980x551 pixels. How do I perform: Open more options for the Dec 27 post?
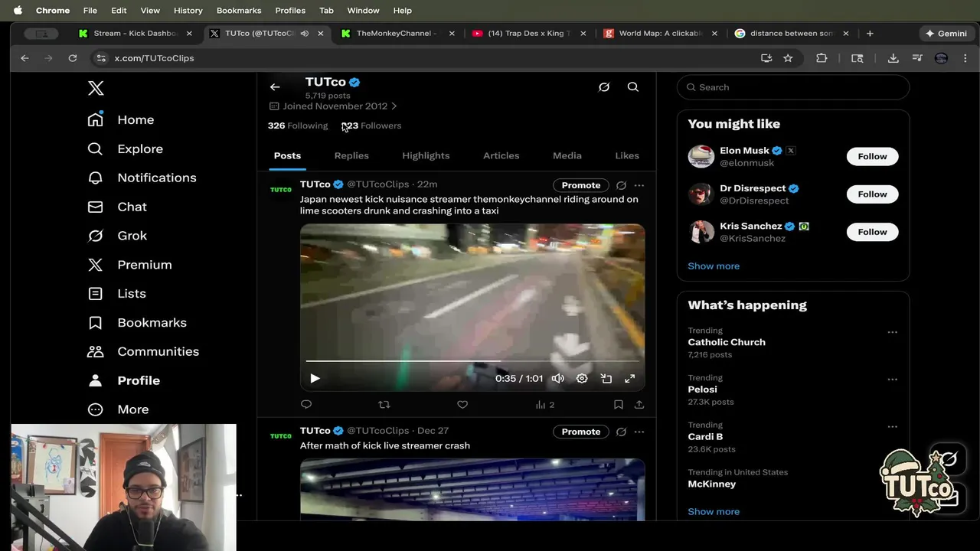click(639, 432)
